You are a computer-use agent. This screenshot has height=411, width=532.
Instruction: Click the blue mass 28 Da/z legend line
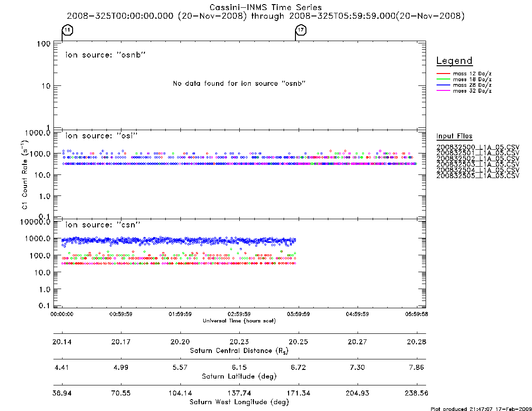(443, 85)
